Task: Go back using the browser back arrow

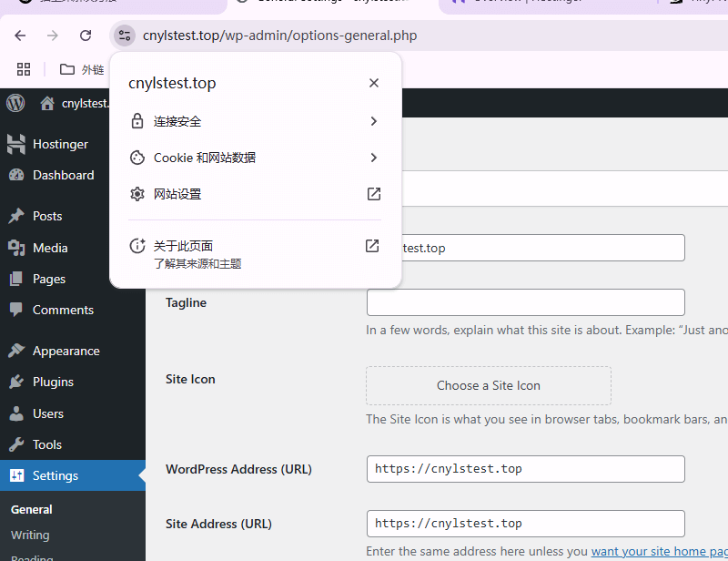Action: [x=20, y=36]
